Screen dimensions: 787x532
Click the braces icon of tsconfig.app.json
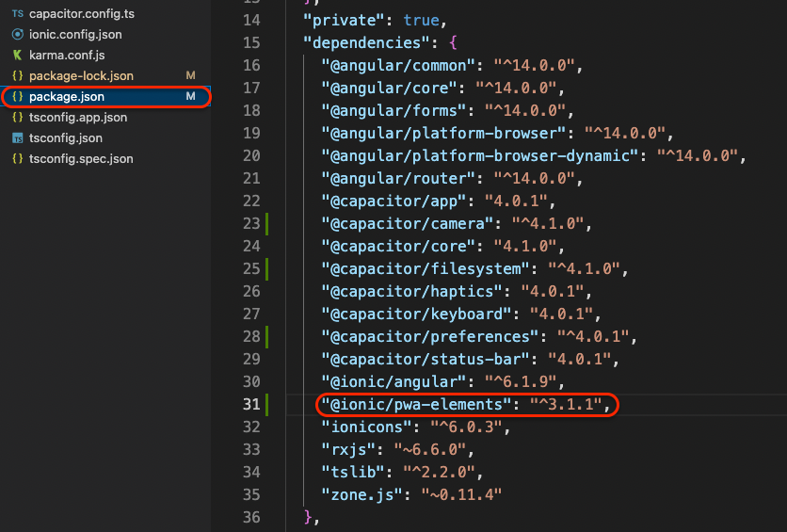(18, 117)
